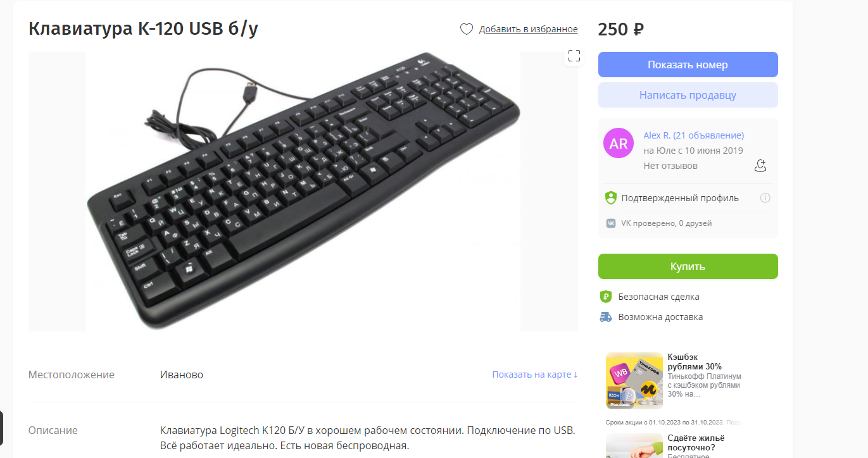Open the Тинькофф cashback ad thumbnail
Screen dimensions: 868x458
[x=634, y=381]
